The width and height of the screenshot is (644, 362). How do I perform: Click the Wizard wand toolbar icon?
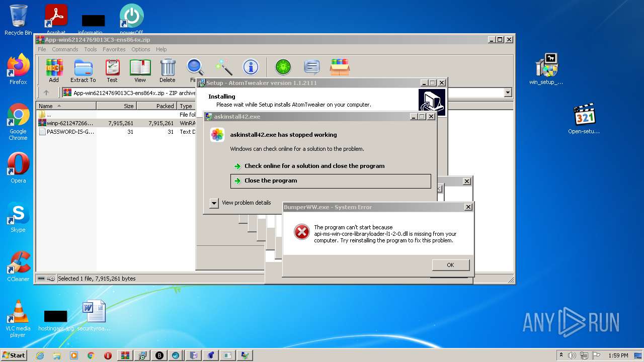(x=223, y=67)
